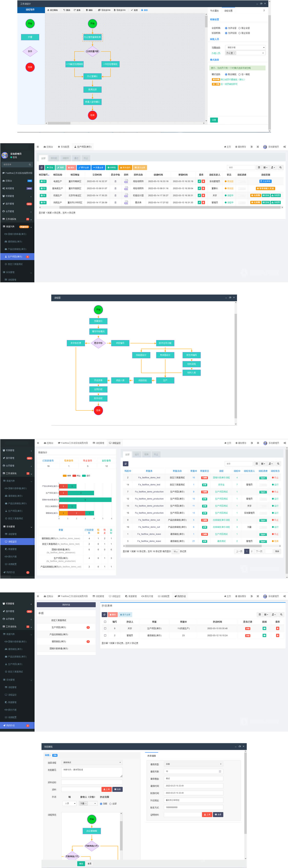
Task: Select the 步骤 step component in palette
Action: click(x=30, y=37)
